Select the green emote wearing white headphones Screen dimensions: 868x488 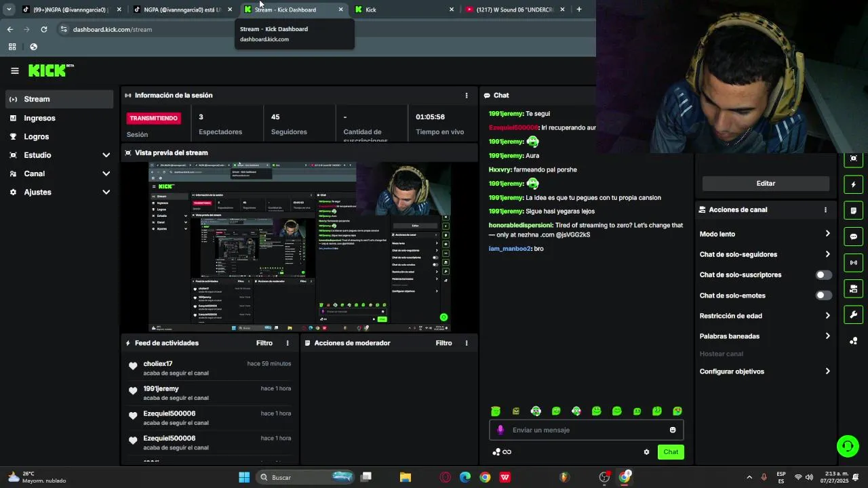click(536, 411)
